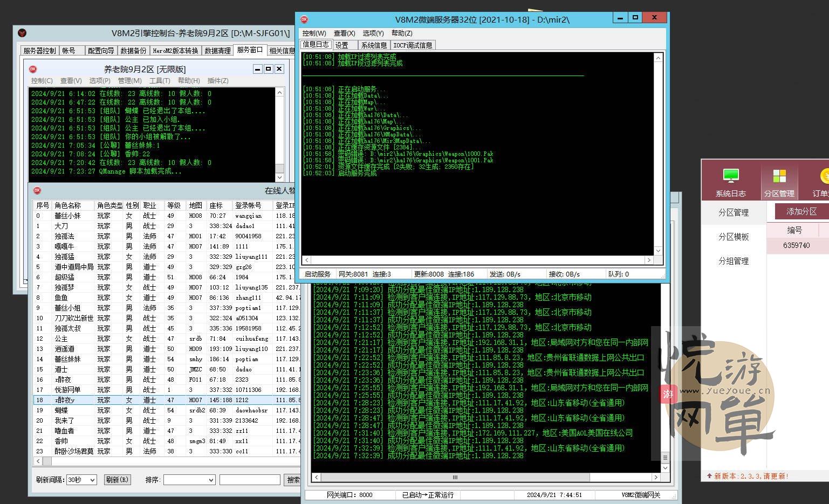Click the 刷新(R) button

pos(117,480)
